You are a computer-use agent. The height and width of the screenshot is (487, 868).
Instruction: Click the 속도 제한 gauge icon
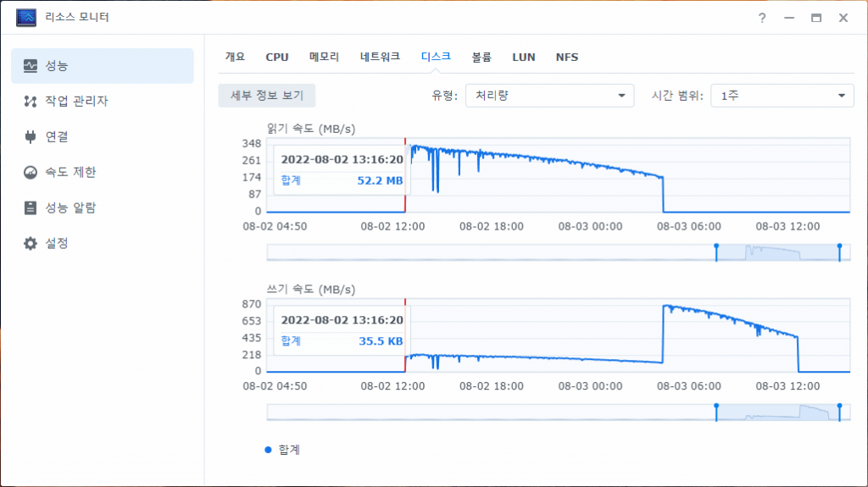[x=31, y=172]
